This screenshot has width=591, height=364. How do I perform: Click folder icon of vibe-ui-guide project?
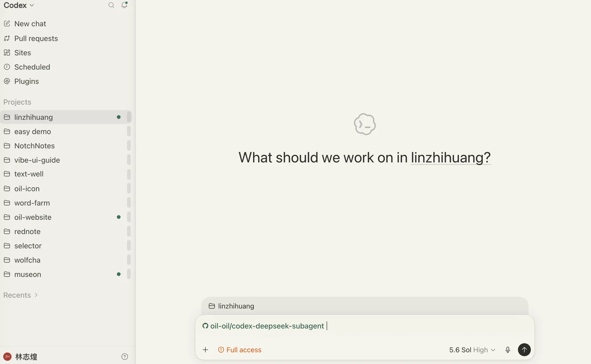[x=7, y=160]
